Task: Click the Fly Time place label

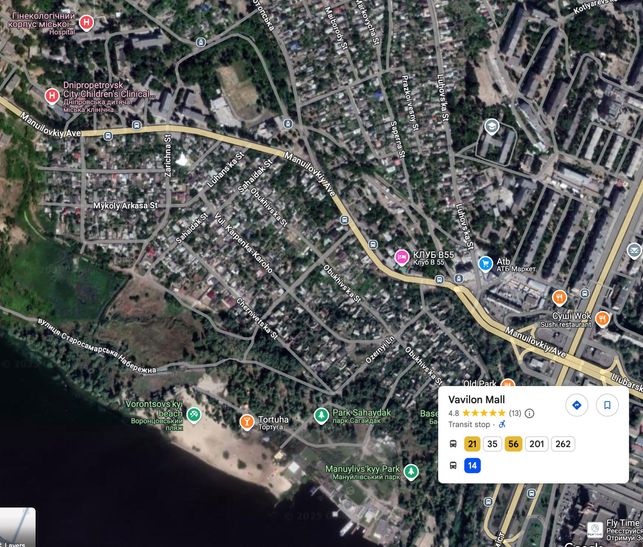Action: coord(622,523)
